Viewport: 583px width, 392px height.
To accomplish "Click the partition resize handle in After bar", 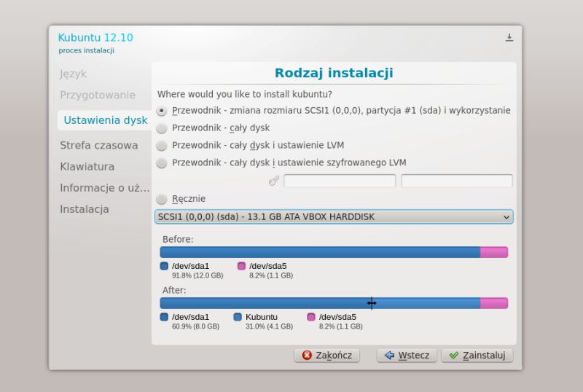I will 372,303.
